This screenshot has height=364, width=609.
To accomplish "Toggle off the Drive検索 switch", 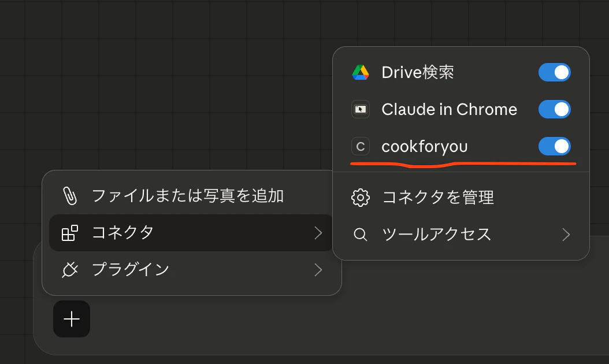I will click(x=554, y=73).
